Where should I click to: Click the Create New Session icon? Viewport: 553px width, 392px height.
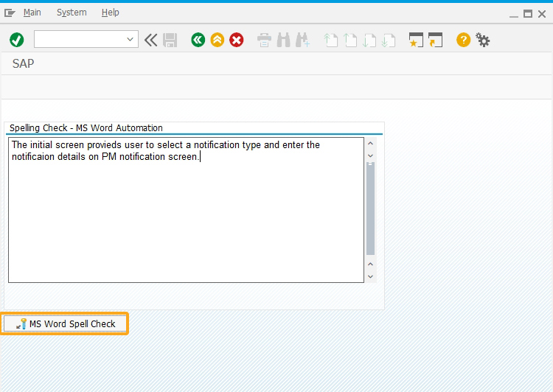tap(416, 40)
